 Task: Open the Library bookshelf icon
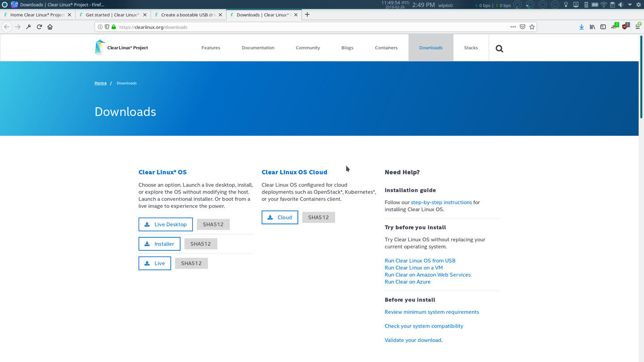click(592, 27)
